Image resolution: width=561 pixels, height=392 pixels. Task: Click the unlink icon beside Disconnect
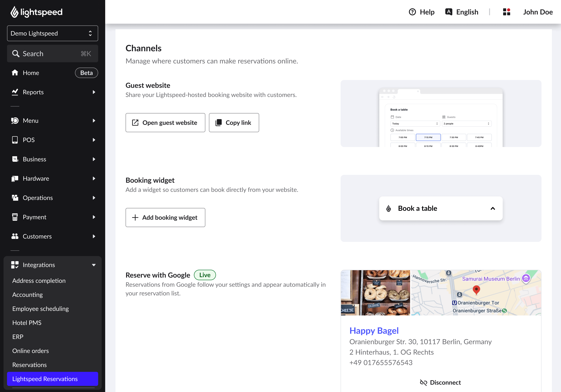tap(423, 382)
